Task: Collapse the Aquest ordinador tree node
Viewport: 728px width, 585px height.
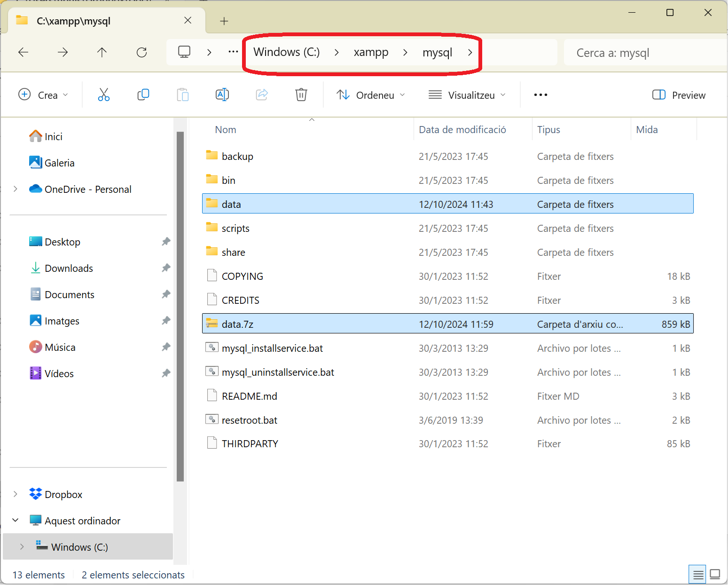Action: (x=16, y=521)
